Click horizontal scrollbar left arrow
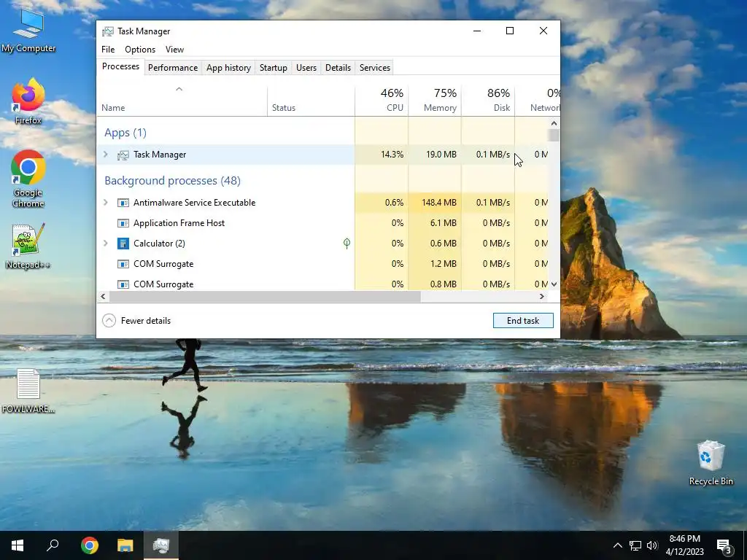Viewport: 747px width, 560px height. [103, 296]
